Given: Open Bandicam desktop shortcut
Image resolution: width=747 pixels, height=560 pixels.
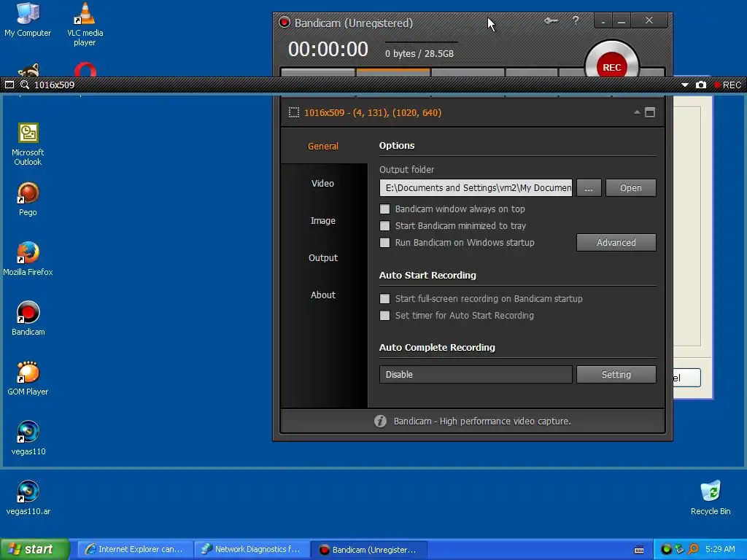Looking at the screenshot, I should [x=28, y=318].
